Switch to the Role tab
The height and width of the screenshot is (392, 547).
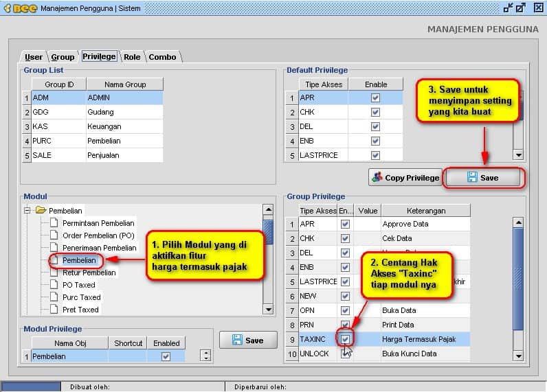132,57
